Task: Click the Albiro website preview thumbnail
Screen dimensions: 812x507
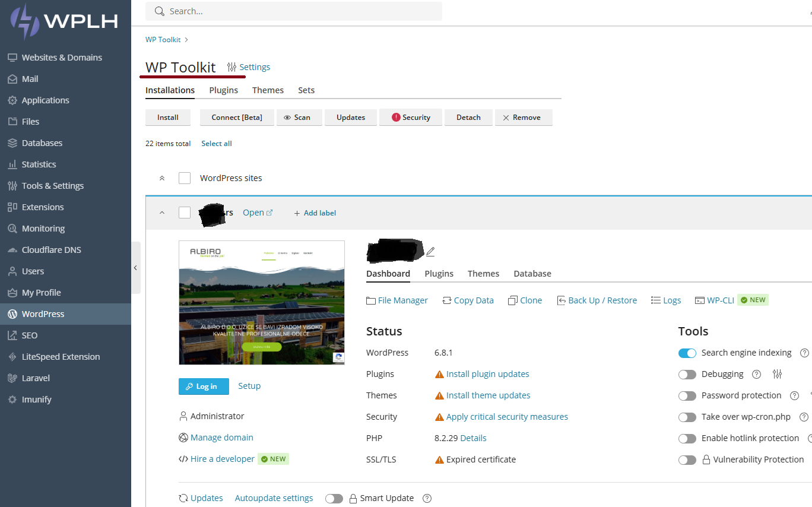Action: tap(262, 303)
